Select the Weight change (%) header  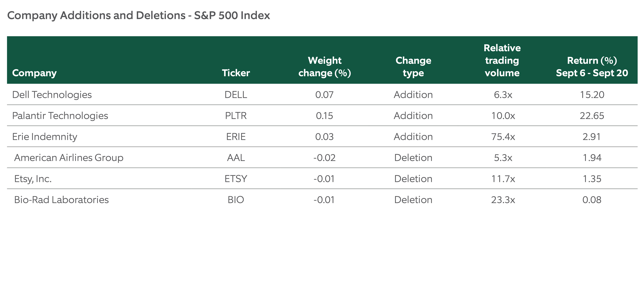tap(325, 67)
